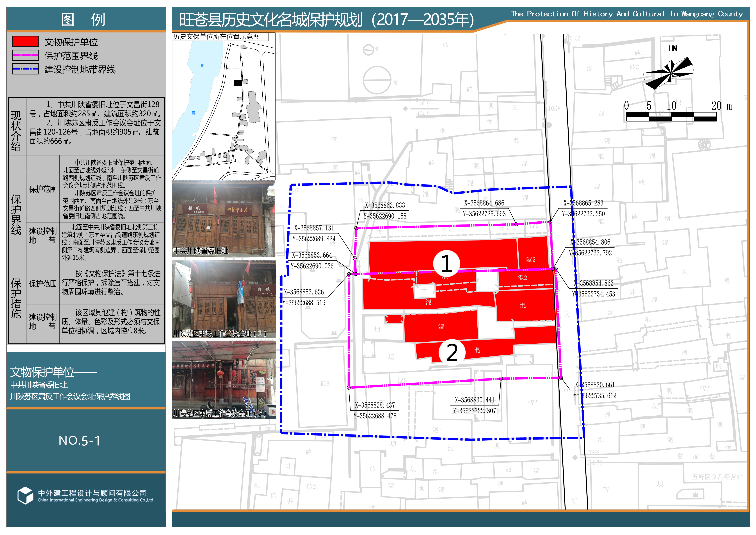The height and width of the screenshot is (535, 756).
Task: Click the black location marker in inset map
Action: pos(238,83)
